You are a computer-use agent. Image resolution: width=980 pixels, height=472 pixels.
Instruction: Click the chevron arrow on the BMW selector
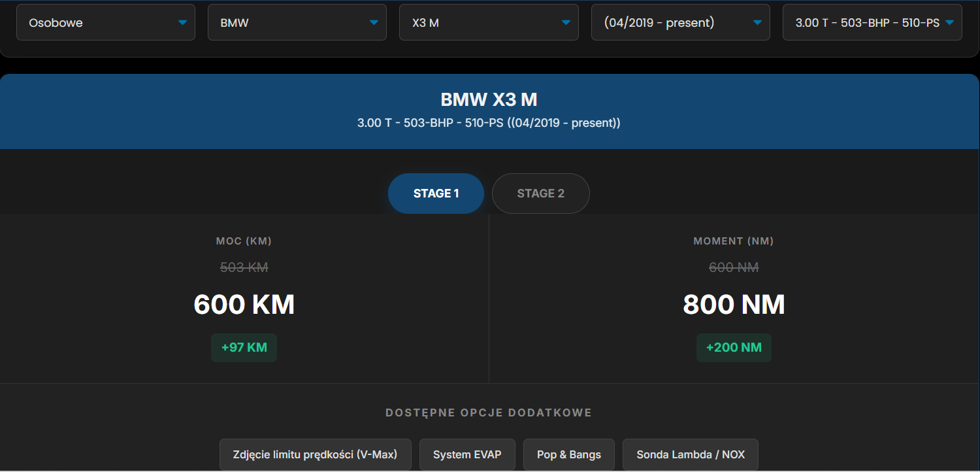(374, 22)
